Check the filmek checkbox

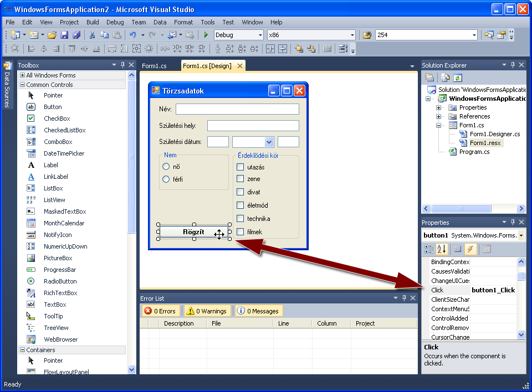pos(240,231)
